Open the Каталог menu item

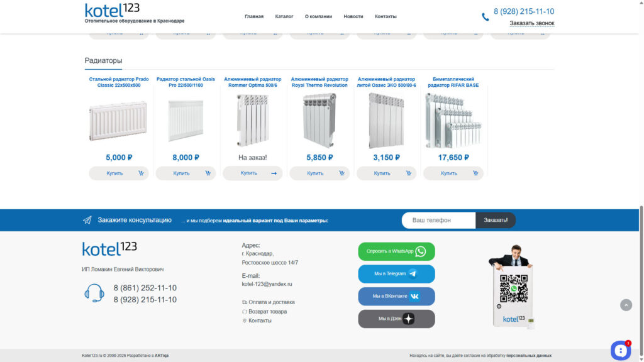284,16
